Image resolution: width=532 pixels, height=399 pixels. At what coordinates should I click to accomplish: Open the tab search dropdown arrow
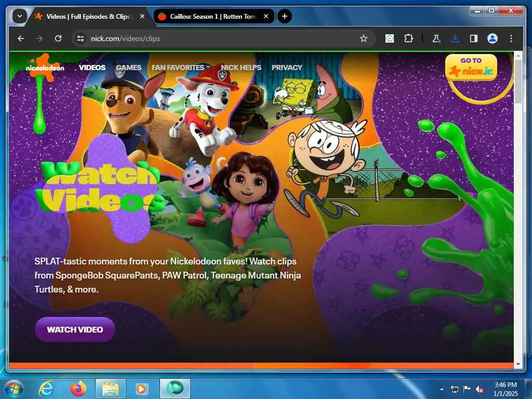(x=20, y=16)
